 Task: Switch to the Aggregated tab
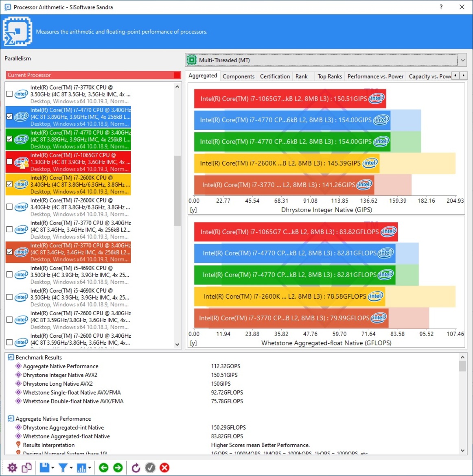(203, 76)
